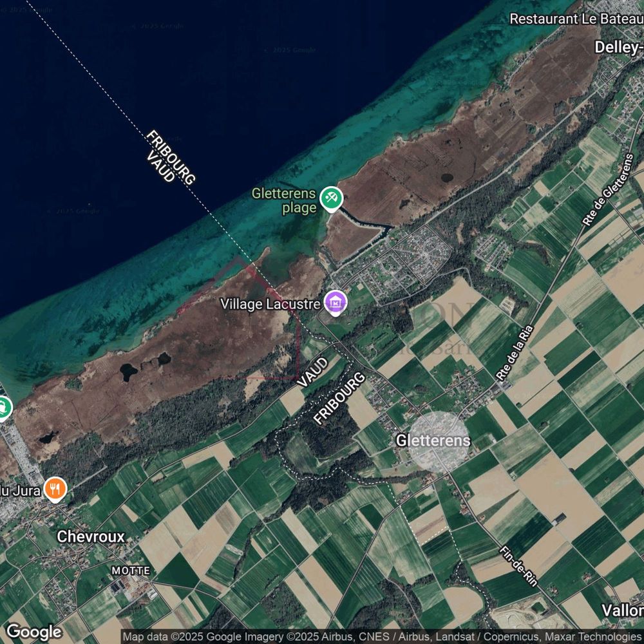Click the Google logo
The width and height of the screenshot is (644, 644).
tap(33, 632)
